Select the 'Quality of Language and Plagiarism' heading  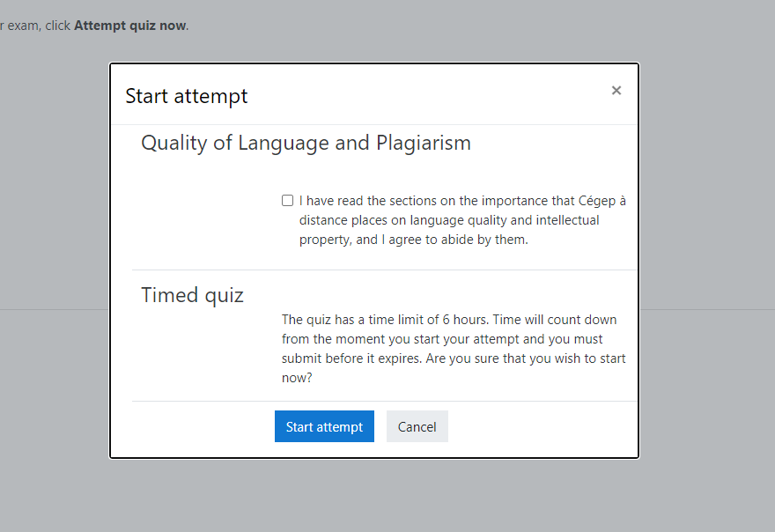pyautogui.click(x=306, y=143)
